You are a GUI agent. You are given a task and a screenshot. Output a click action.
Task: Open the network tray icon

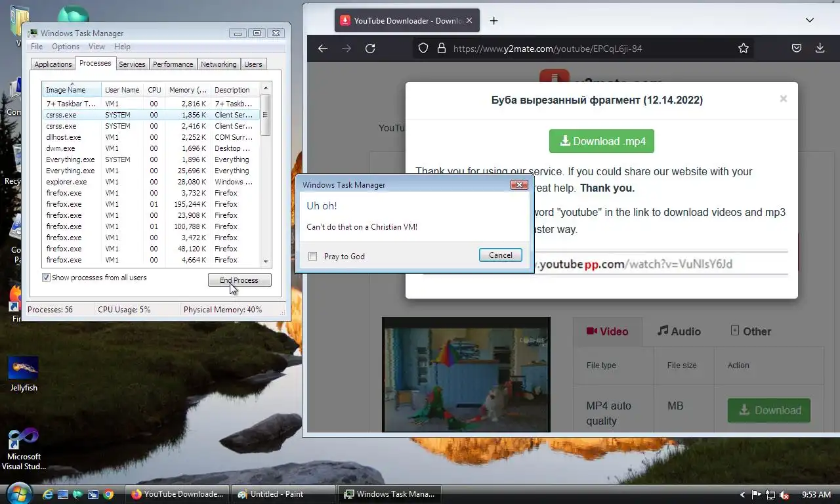[x=770, y=495]
